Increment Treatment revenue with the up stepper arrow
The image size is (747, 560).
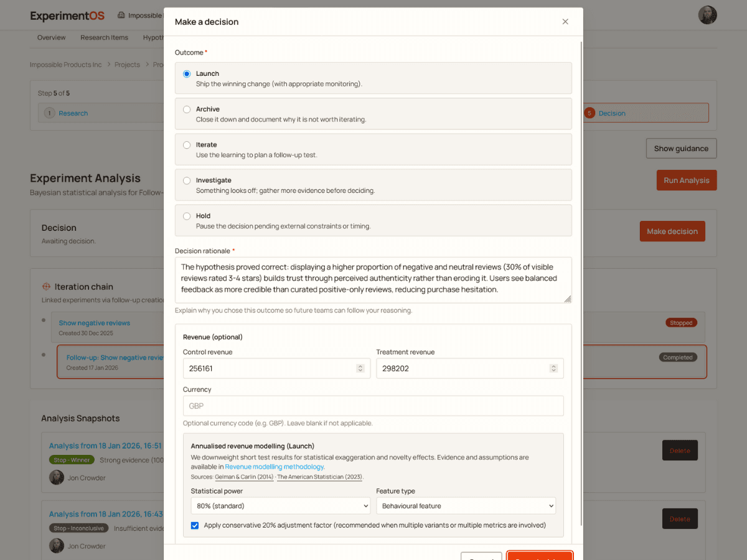553,365
